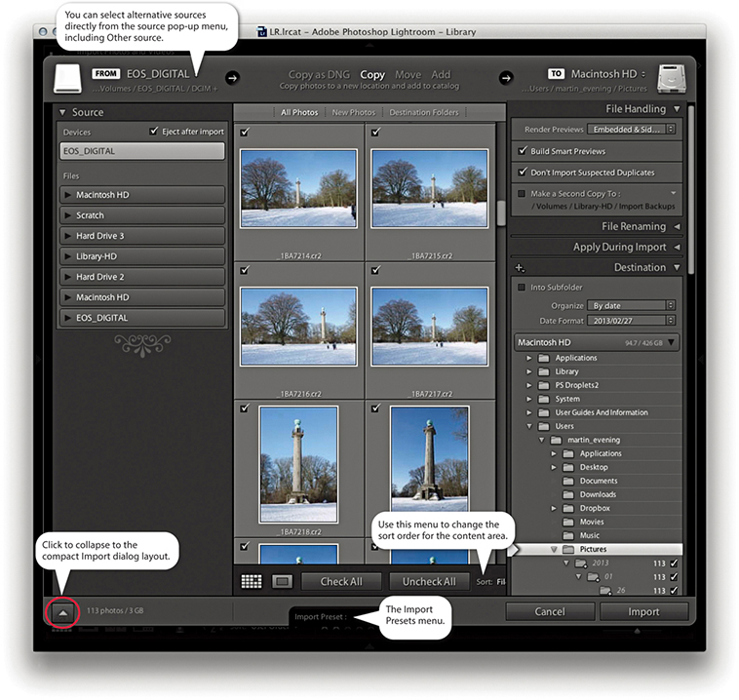Collapse to compact Import dialog triangle button

point(62,613)
